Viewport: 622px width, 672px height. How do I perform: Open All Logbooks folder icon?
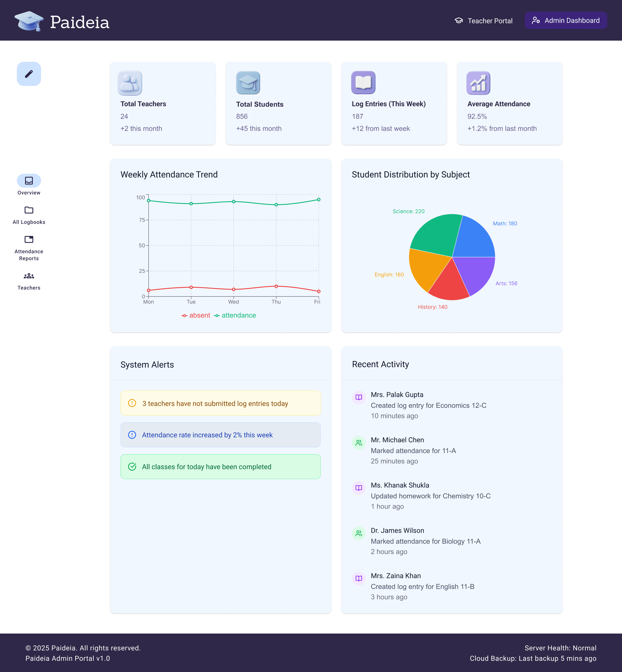tap(29, 210)
